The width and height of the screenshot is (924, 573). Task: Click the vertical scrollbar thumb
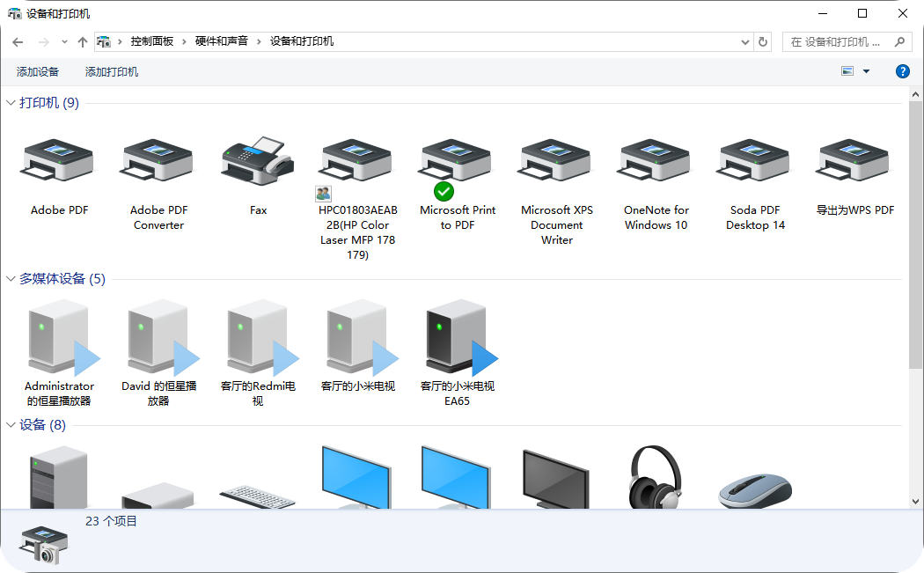[x=915, y=235]
